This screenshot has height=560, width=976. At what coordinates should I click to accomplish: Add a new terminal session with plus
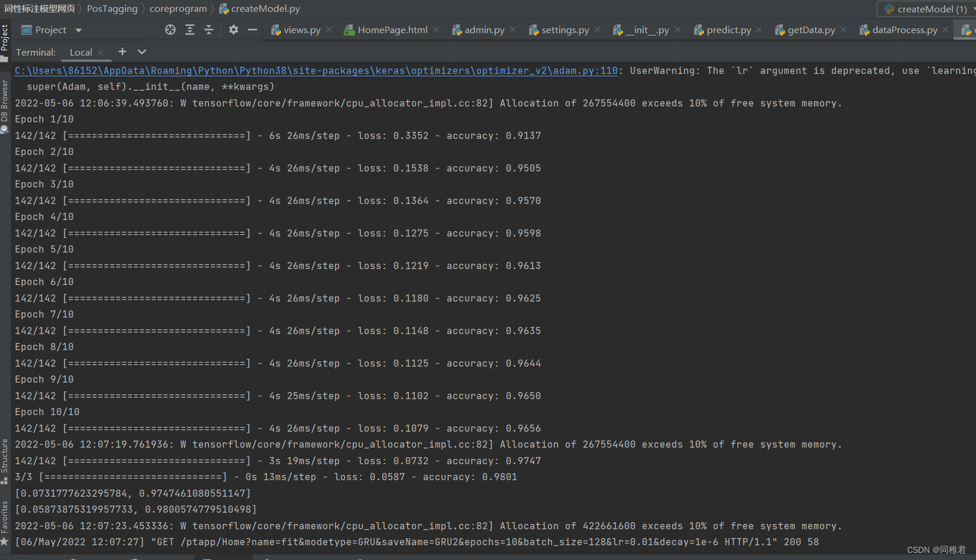122,51
